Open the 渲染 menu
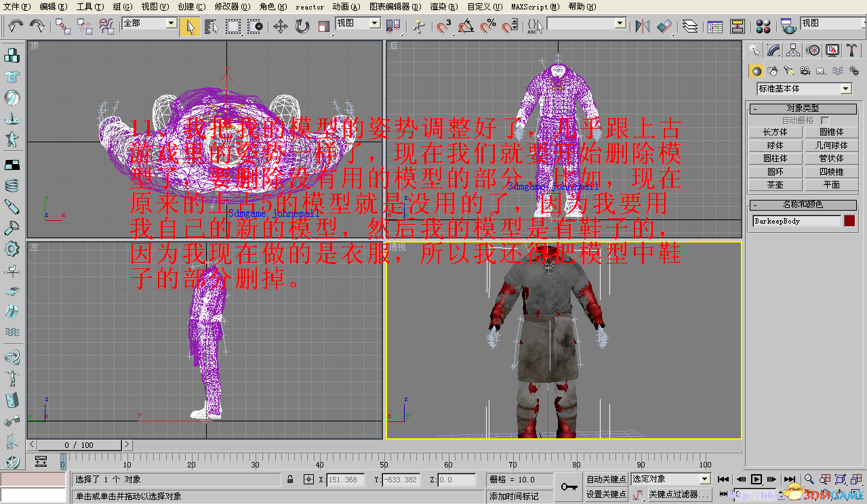Viewport: 867px width, 504px height. [444, 6]
